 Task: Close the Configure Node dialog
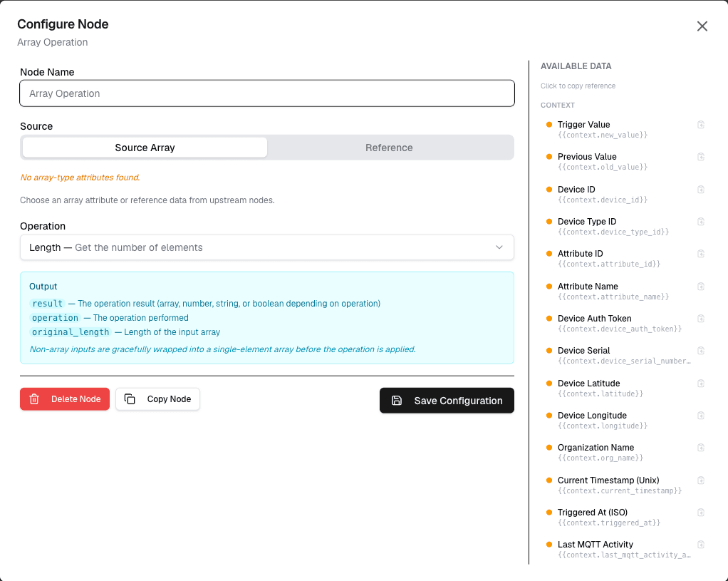click(702, 26)
